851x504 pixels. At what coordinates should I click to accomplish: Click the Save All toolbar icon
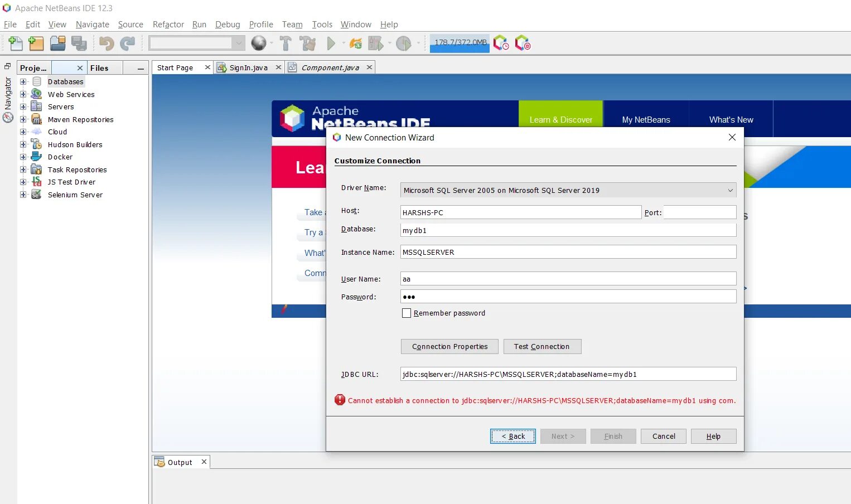coord(79,43)
